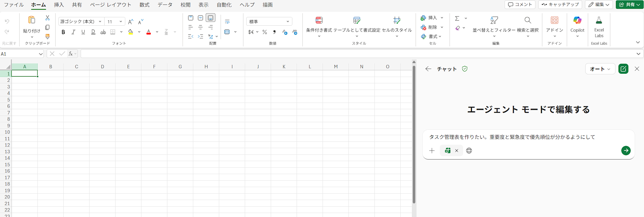Screen dimensions: 644x217
Task: Decrease font size with the A-down icon
Action: tap(141, 22)
